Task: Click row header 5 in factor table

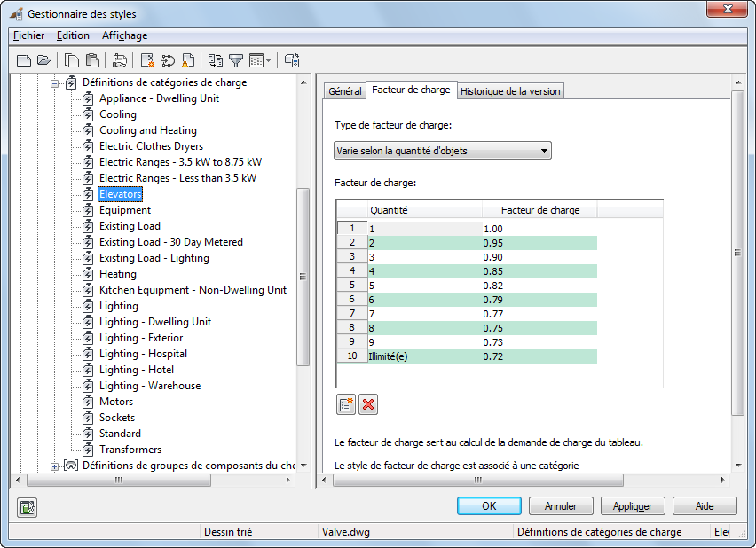Action: (352, 285)
